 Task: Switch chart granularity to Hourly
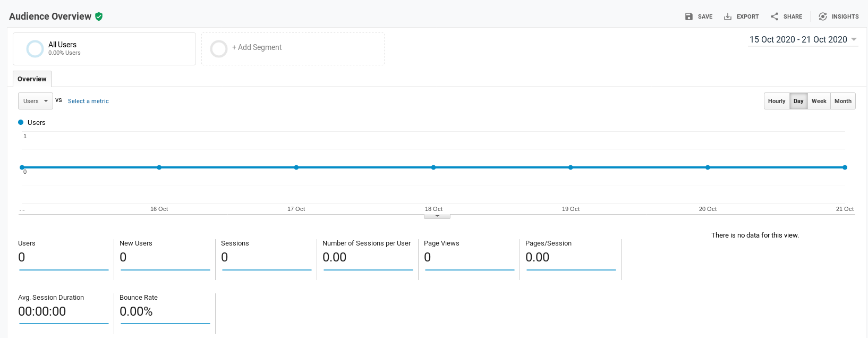[777, 101]
